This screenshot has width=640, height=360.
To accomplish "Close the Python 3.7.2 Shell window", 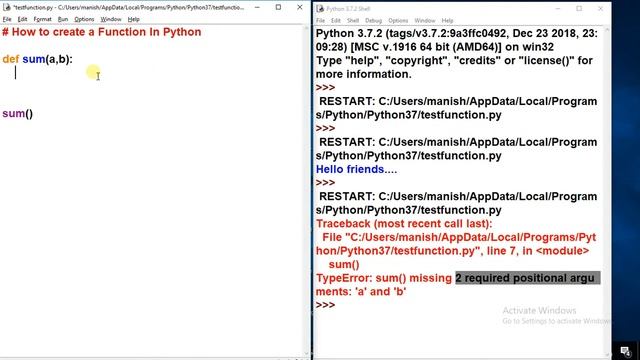I will click(600, 9).
